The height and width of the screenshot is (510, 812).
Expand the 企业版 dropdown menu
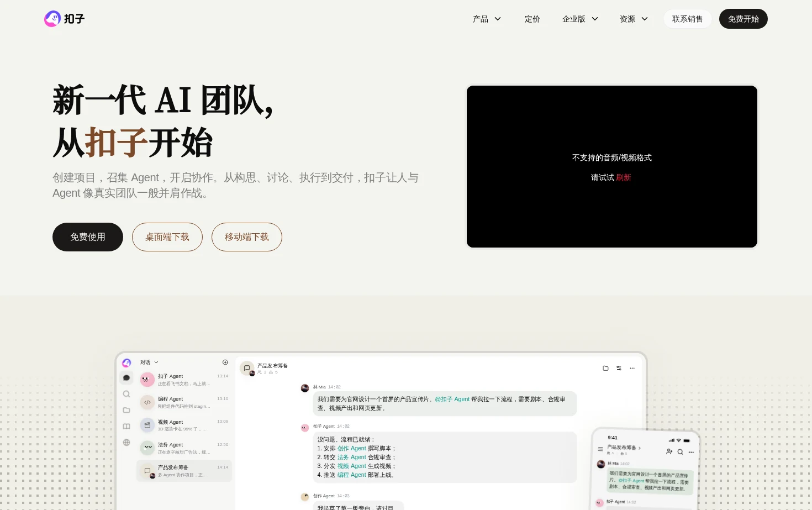click(x=580, y=19)
